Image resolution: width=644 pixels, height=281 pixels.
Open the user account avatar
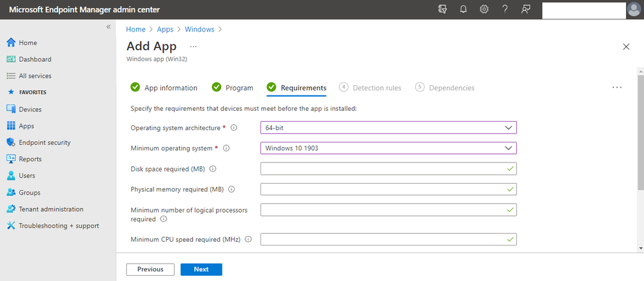pos(634,10)
